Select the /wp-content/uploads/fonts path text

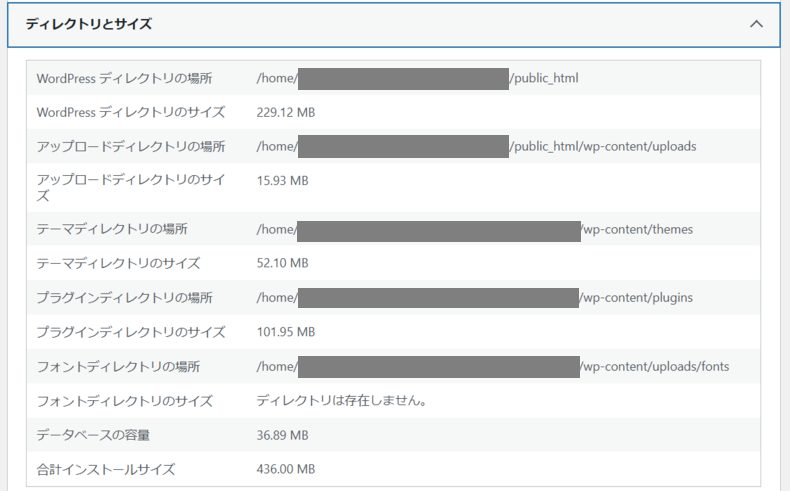655,367
